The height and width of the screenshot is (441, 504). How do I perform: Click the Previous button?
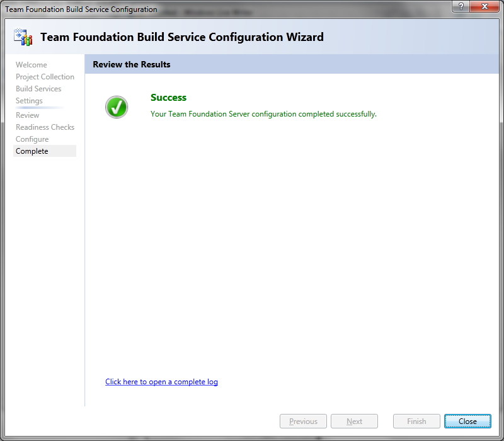303,421
